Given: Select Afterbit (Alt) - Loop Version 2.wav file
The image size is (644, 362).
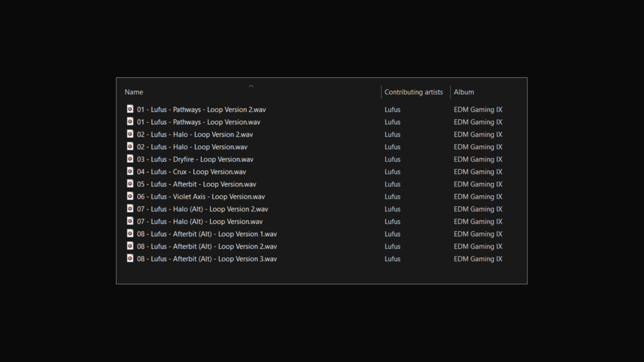Looking at the screenshot, I should (207, 247).
